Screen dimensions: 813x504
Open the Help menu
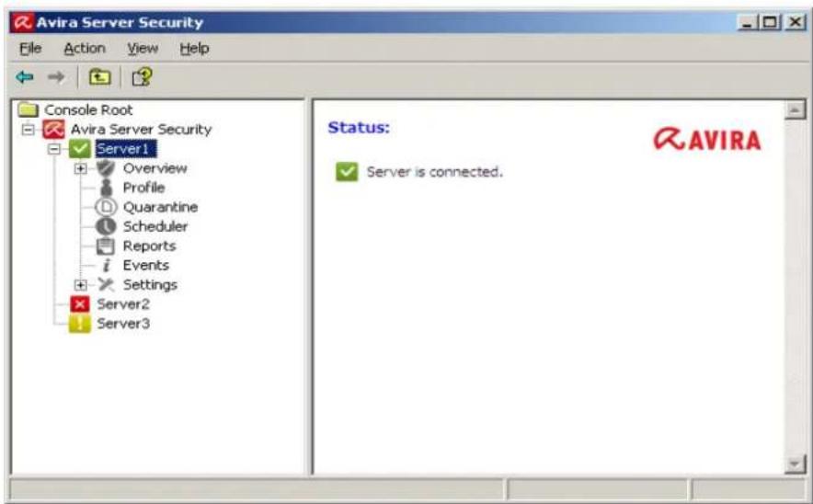(194, 48)
